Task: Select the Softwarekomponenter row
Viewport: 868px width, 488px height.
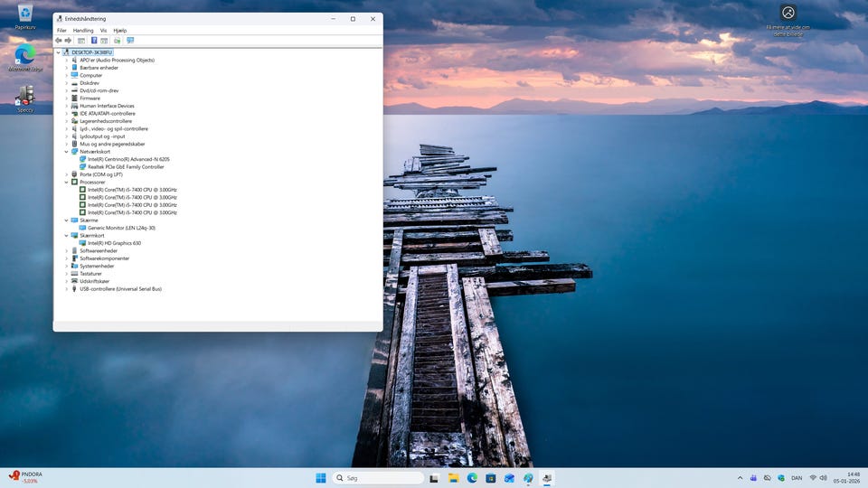Action: pyautogui.click(x=105, y=258)
